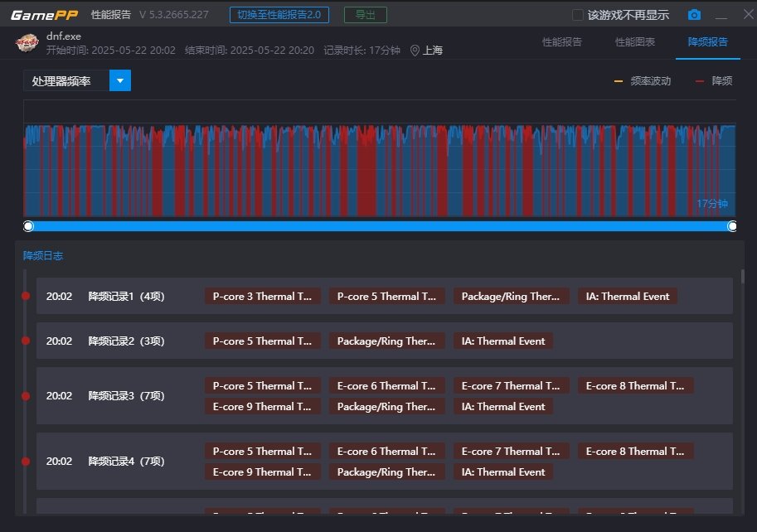
Task: Click the 结束时间 2025-05-22 20:20 text
Action: click(x=249, y=51)
